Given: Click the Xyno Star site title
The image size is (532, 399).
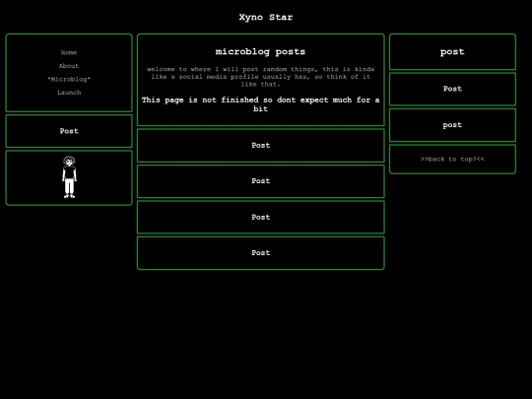Looking at the screenshot, I should tap(266, 17).
